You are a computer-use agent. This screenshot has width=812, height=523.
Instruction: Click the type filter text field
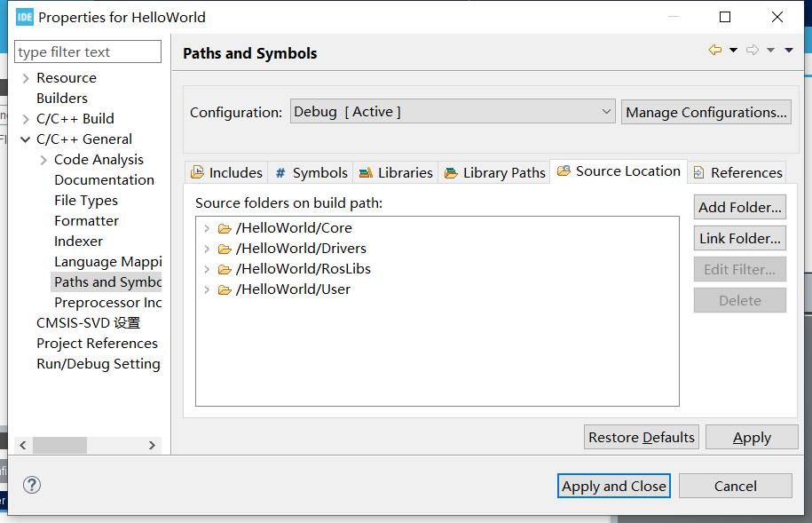coord(89,52)
